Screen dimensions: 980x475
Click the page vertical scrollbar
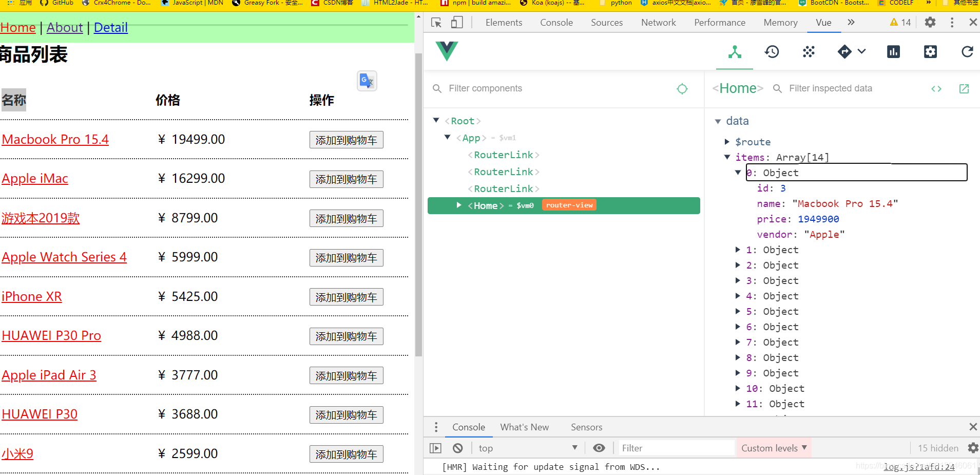coord(418,204)
